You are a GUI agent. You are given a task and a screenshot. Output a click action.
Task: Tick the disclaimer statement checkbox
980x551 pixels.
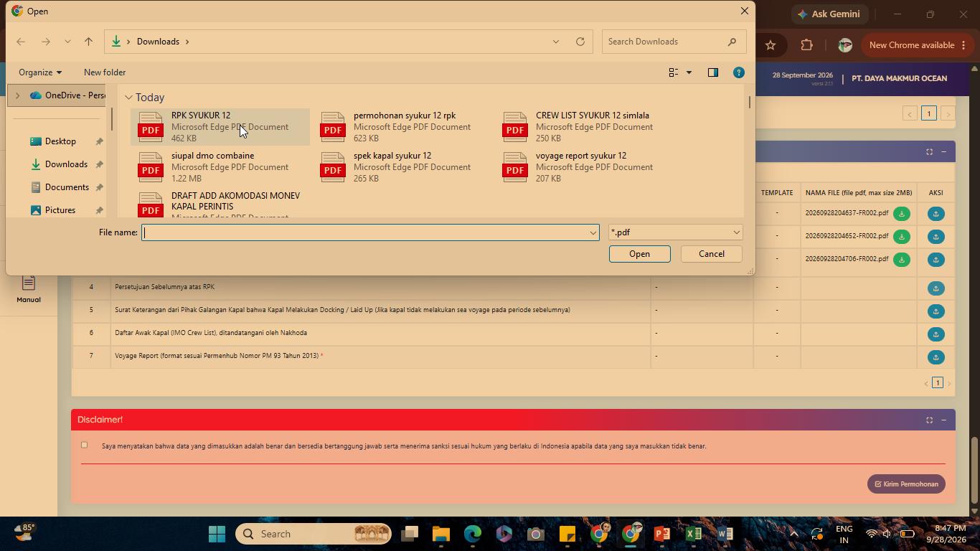(84, 445)
